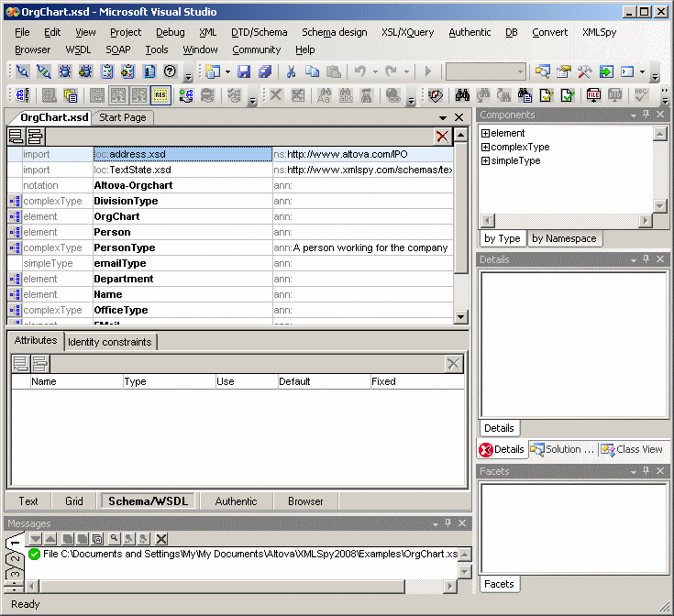Image resolution: width=674 pixels, height=616 pixels.
Task: Switch to the Authentic view button
Action: tap(236, 501)
